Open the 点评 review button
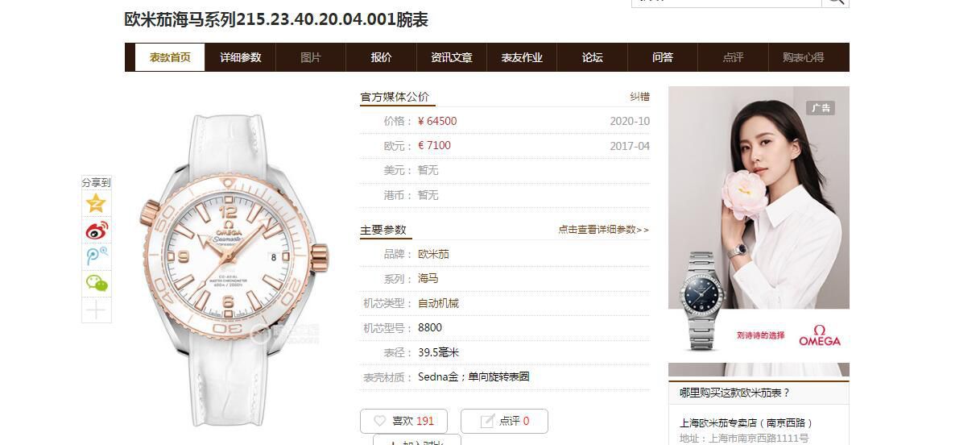The height and width of the screenshot is (445, 980). 504,421
